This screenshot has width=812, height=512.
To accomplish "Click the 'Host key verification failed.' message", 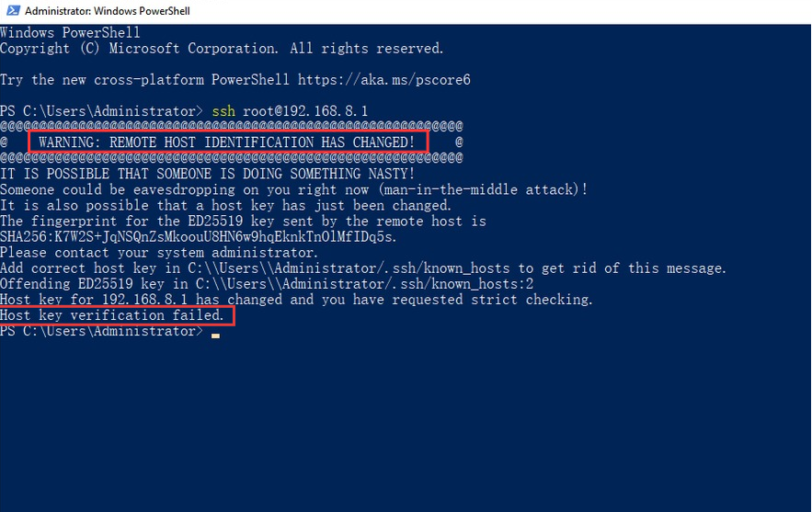I will pyautogui.click(x=112, y=315).
